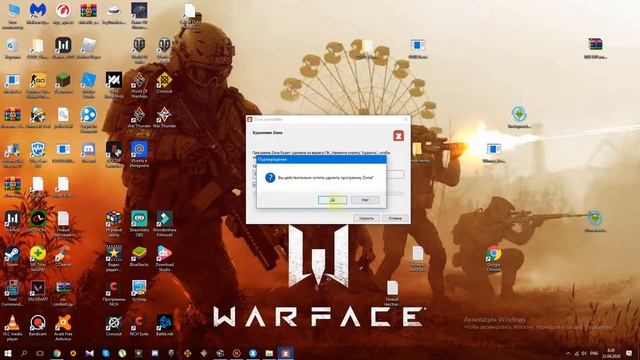Open the BlueStacks desktop shortcut

(139, 257)
